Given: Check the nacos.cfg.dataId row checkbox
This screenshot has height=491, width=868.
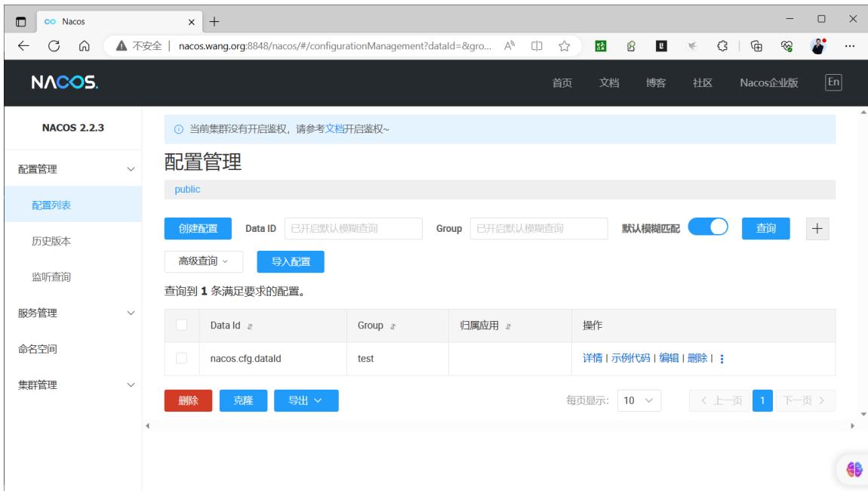Looking at the screenshot, I should 181,358.
